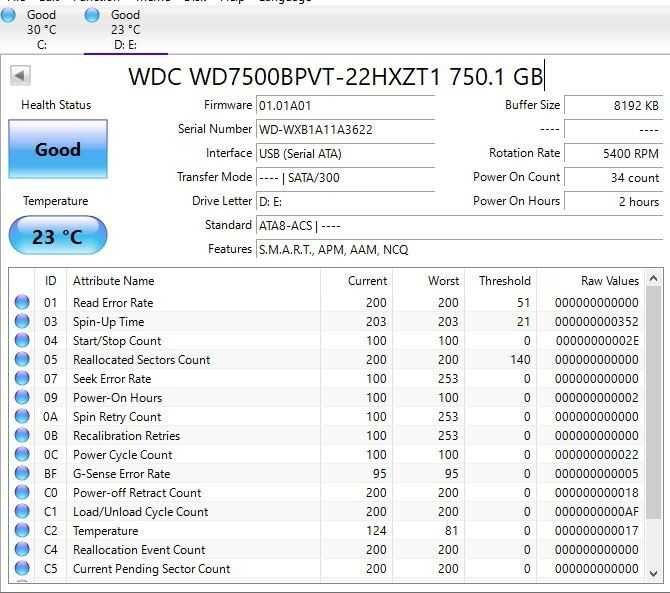670x593 pixels.
Task: Select the Power-On Hours attribute name
Action: point(118,398)
